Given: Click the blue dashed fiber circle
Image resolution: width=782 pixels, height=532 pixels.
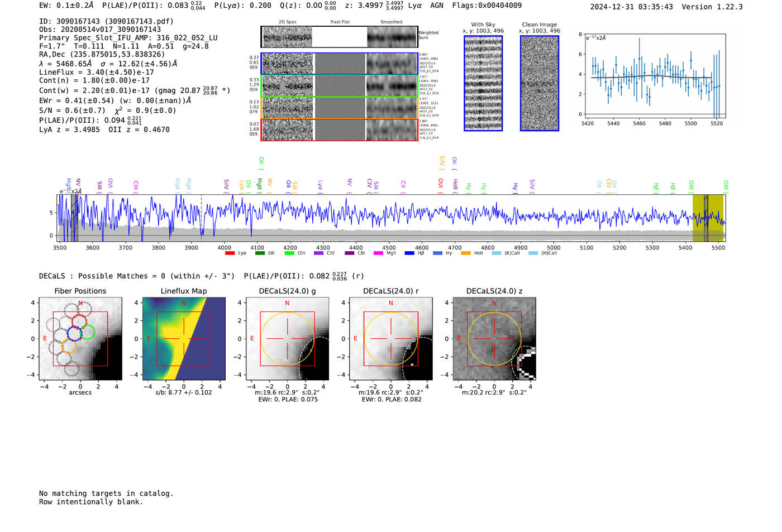Looking at the screenshot, I should [74, 333].
